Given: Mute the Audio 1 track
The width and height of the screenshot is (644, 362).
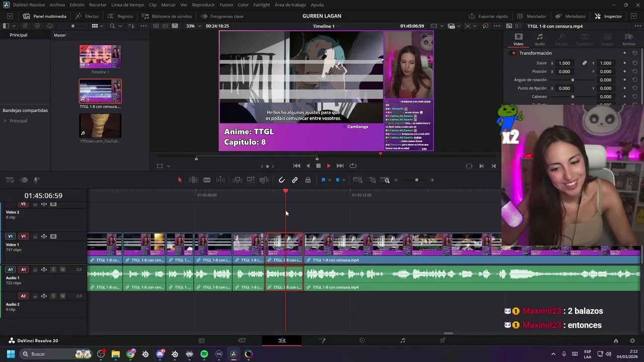Looking at the screenshot, I should click(x=62, y=269).
